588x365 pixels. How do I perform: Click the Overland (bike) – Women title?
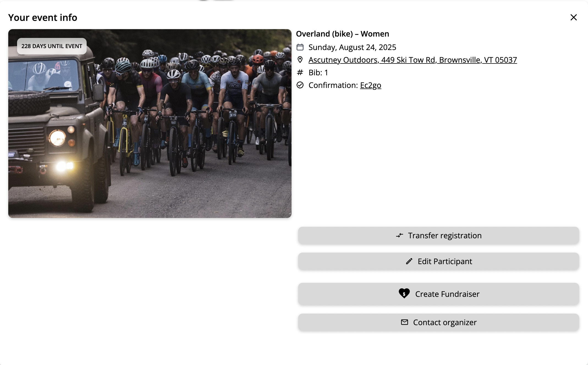(x=342, y=34)
